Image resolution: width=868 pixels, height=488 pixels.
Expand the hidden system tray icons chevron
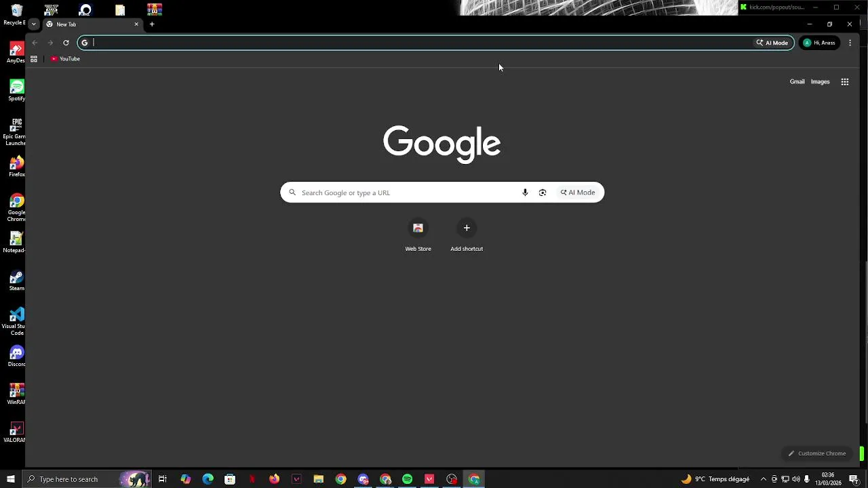(764, 479)
